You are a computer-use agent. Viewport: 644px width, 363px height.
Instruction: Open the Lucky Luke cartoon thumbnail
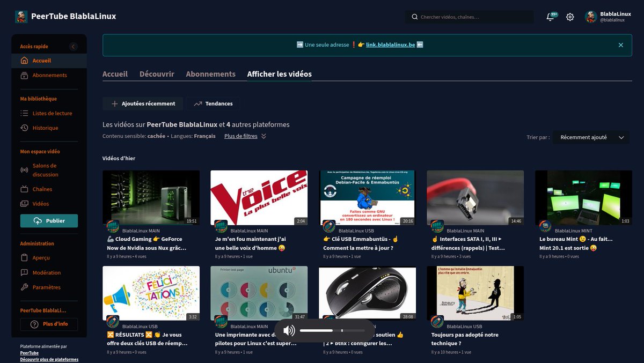[475, 293]
